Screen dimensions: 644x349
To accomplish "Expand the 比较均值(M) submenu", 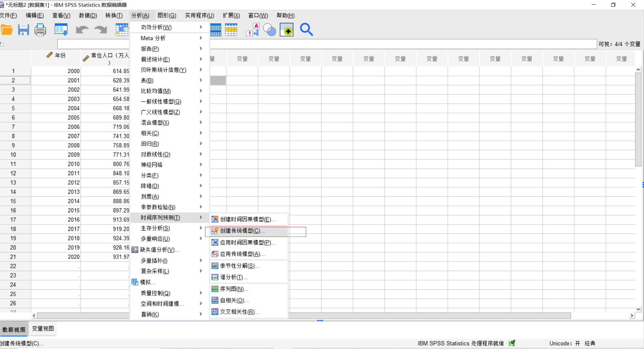I will [169, 91].
